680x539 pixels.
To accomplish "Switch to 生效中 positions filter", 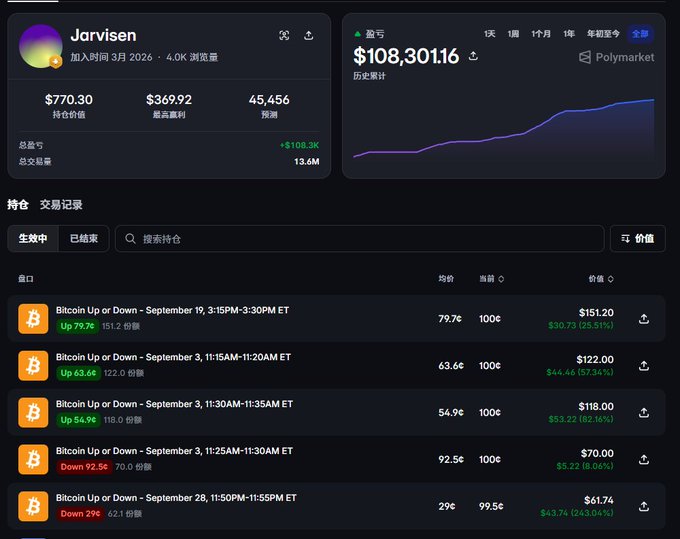I will point(33,238).
